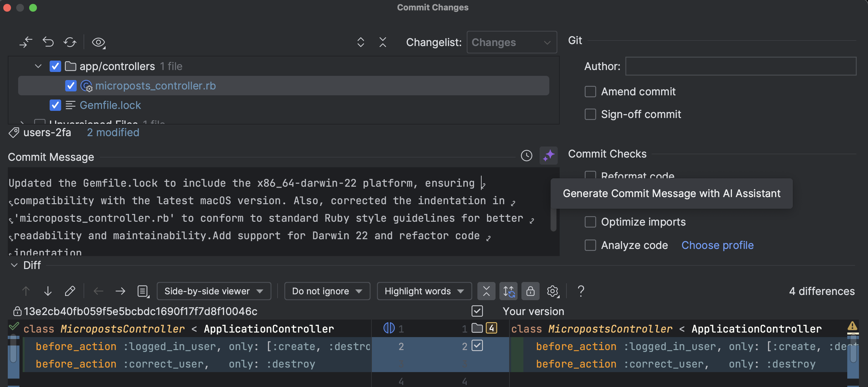The width and height of the screenshot is (868, 387).
Task: Click the 2 modified link
Action: [x=113, y=133]
